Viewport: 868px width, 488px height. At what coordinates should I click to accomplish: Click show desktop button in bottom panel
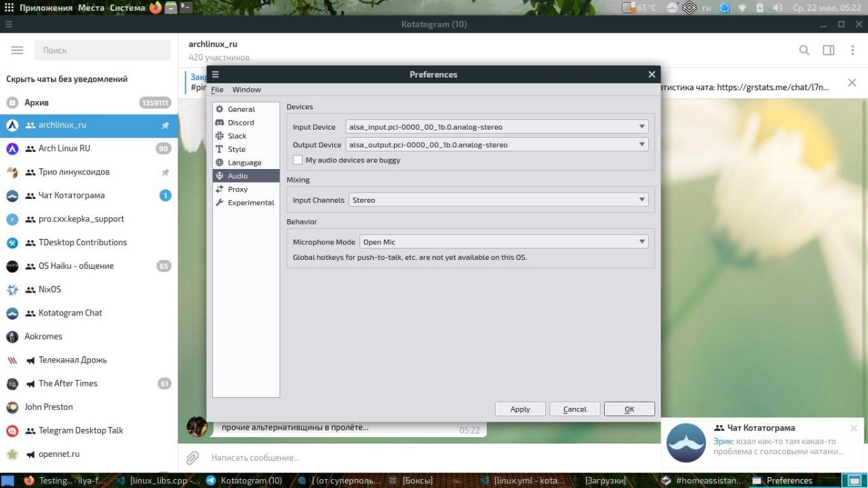tap(8, 481)
